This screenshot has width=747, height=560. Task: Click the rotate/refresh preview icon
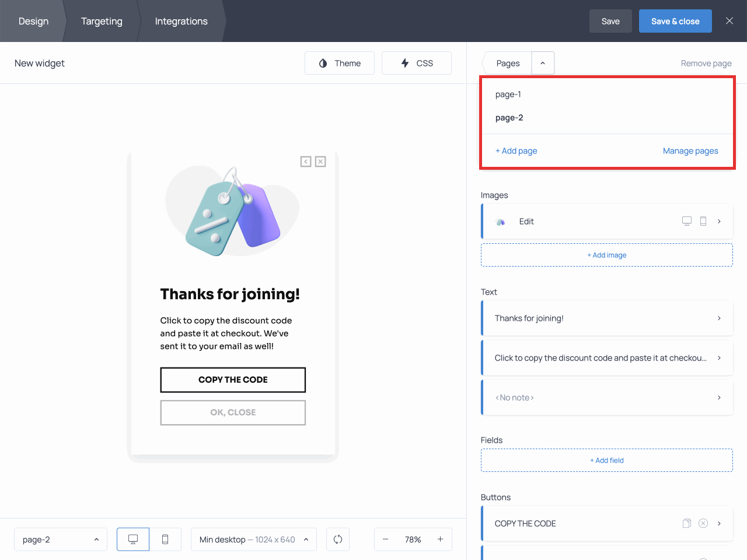[x=338, y=540]
